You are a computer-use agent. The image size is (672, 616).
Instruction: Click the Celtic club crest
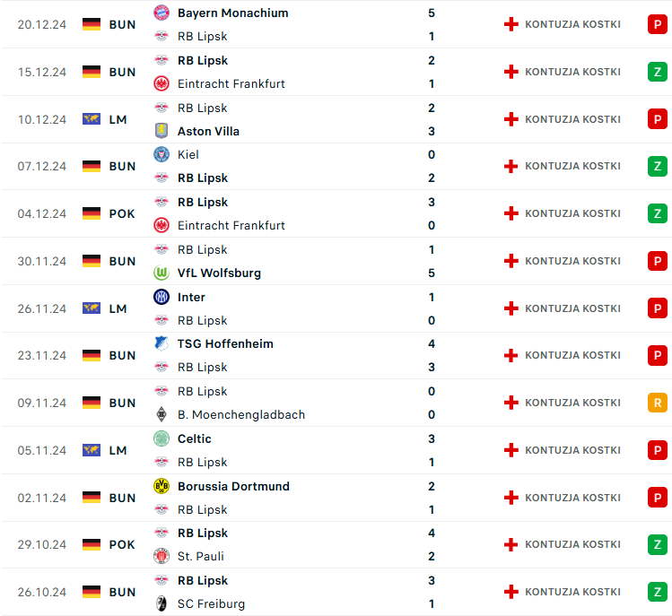[x=161, y=438]
